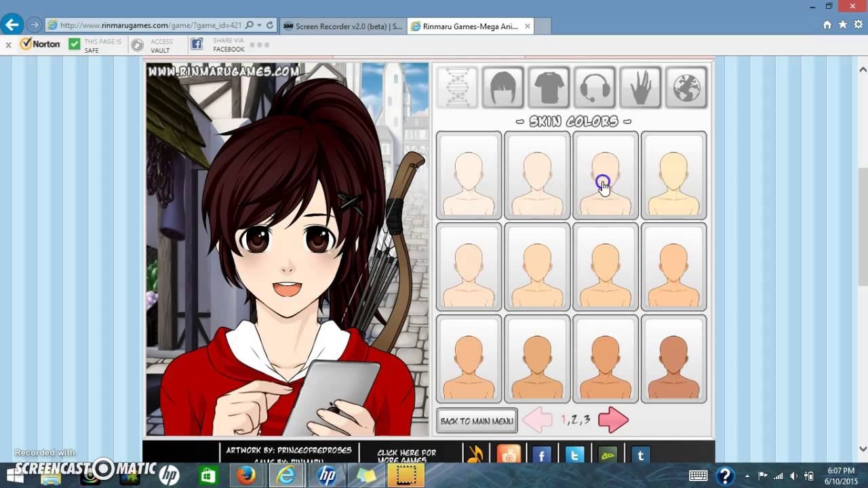Select second skin color in row one
Viewport: 868px width, 488px height.
tap(537, 176)
